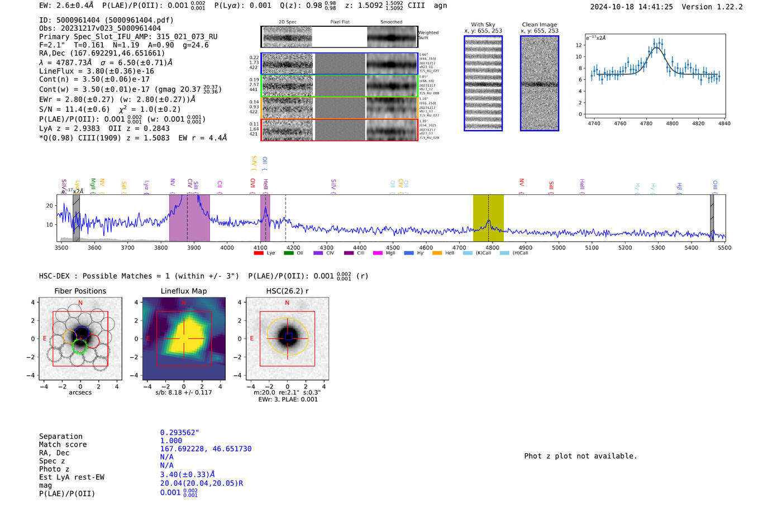Click the green fiber circle in Fiber Positions

point(80,347)
